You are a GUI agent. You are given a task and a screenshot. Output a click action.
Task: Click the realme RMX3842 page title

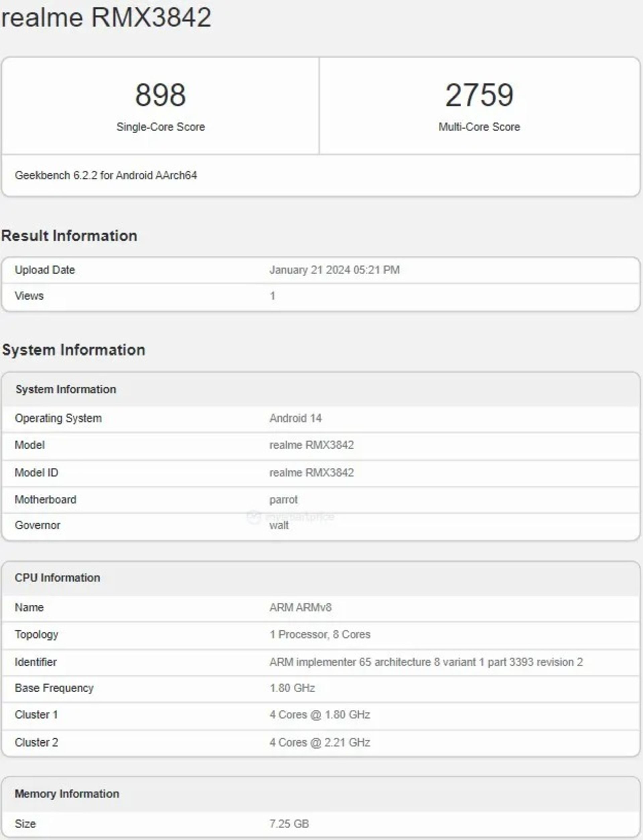point(106,18)
